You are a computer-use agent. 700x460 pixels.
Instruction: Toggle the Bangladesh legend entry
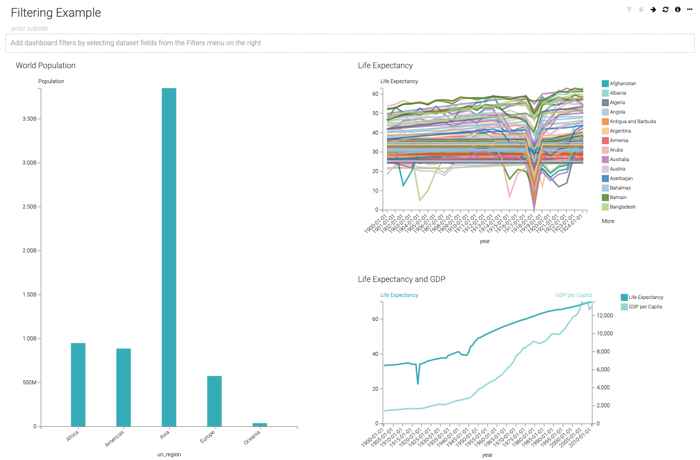pyautogui.click(x=621, y=207)
